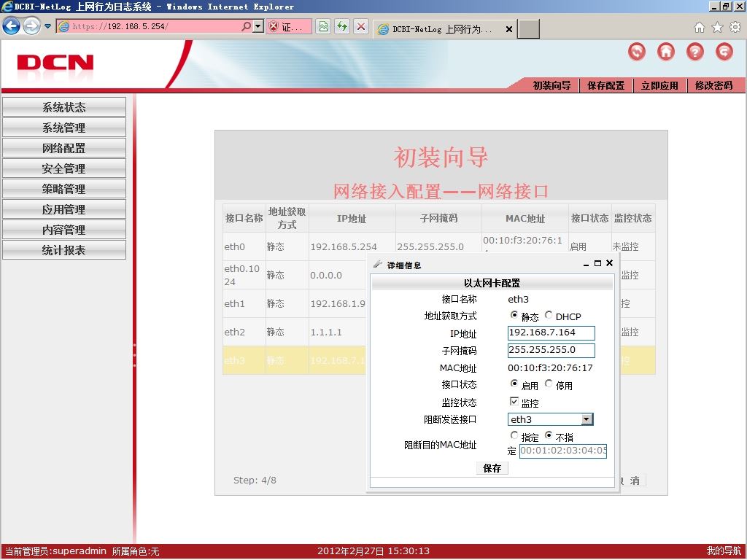
Task: Open 系统状态 sidebar menu
Action: click(x=64, y=107)
